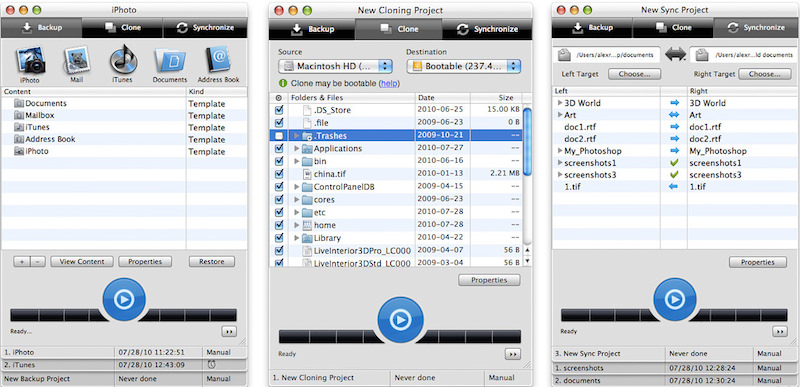Image resolution: width=800 pixels, height=387 pixels.
Task: Click the right target folder icon in Sync window
Action: tap(703, 54)
